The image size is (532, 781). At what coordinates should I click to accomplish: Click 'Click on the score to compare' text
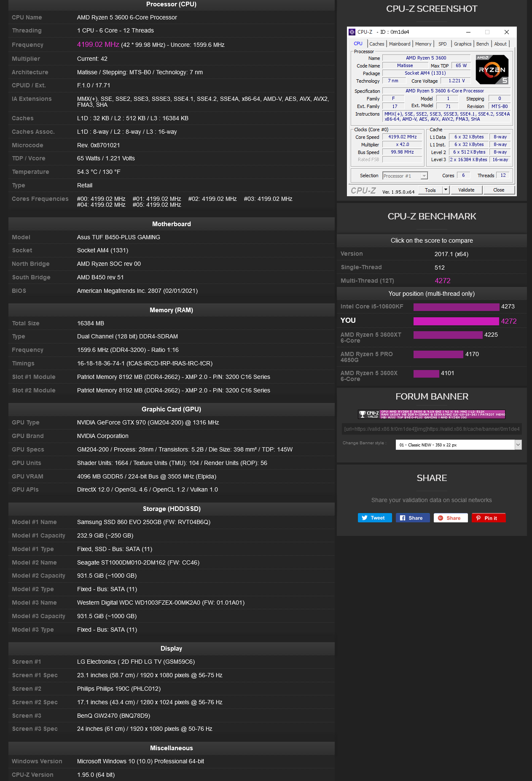coord(432,241)
